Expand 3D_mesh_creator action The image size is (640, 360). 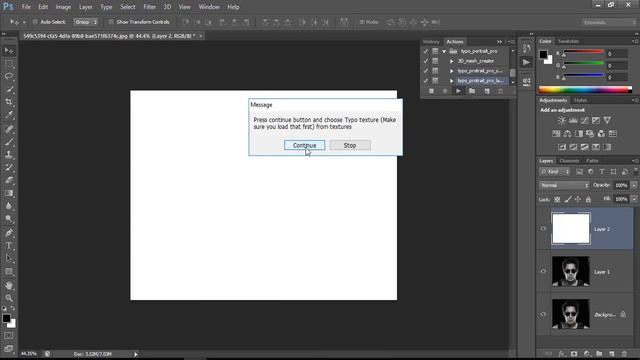[451, 61]
